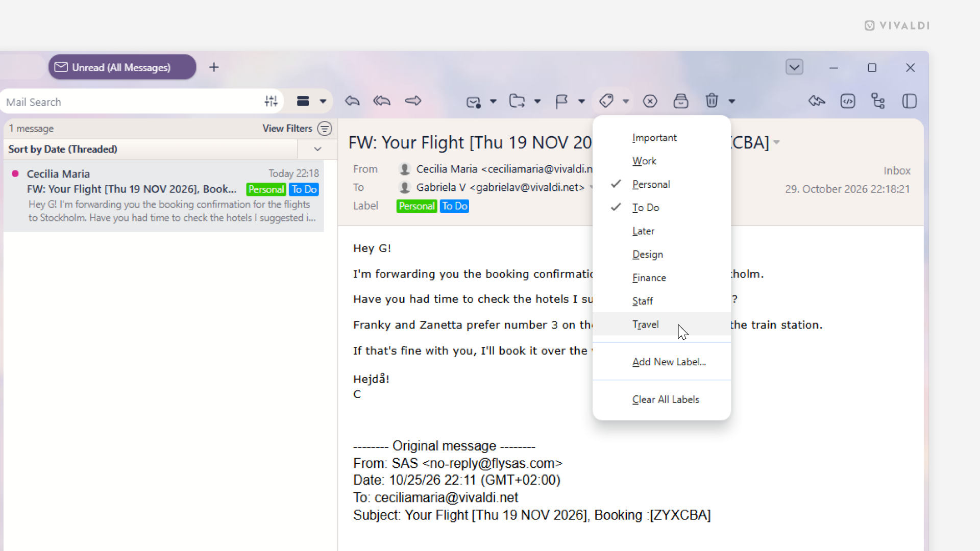Click the Mark as read envelope icon

coord(474,102)
